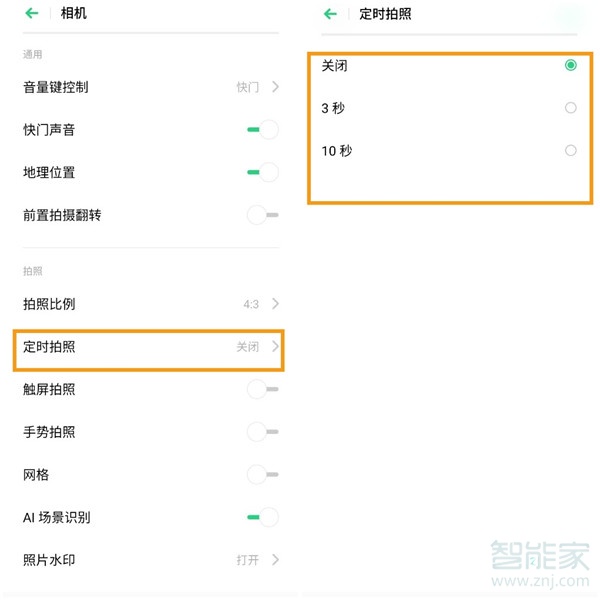Enable 前置拍摄翻转 switch
This screenshot has width=600, height=600.
pyautogui.click(x=262, y=215)
